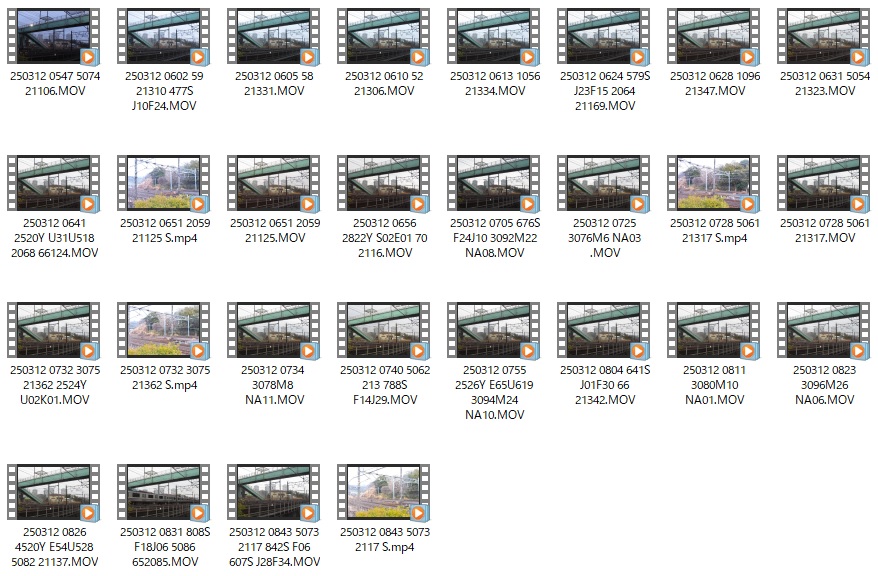
Task: Select name "250312 0811 3080M10 NA01.MOV"
Action: coord(714,385)
